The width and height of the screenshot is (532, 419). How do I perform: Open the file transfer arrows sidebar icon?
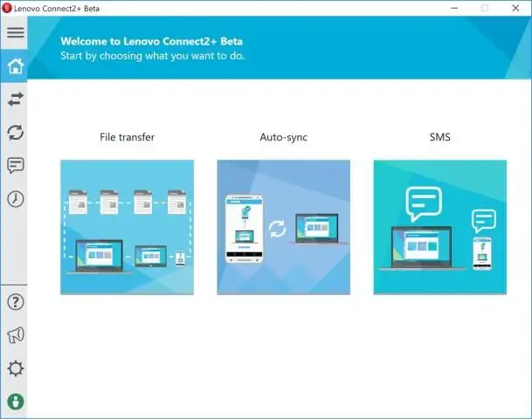click(15, 99)
